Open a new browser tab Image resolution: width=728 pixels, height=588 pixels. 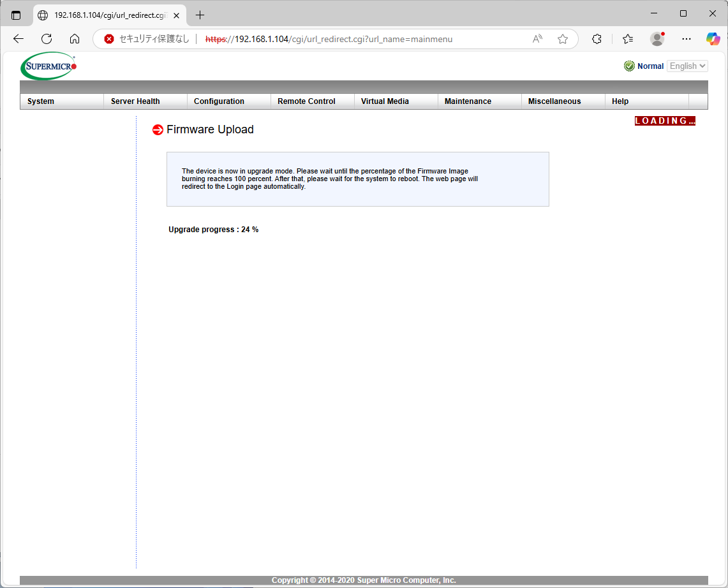tap(200, 15)
